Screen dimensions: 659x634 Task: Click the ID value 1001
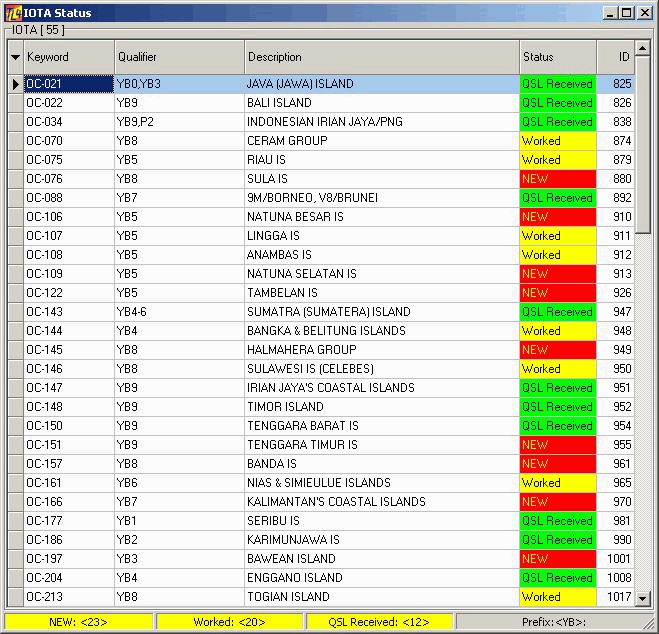[615, 559]
